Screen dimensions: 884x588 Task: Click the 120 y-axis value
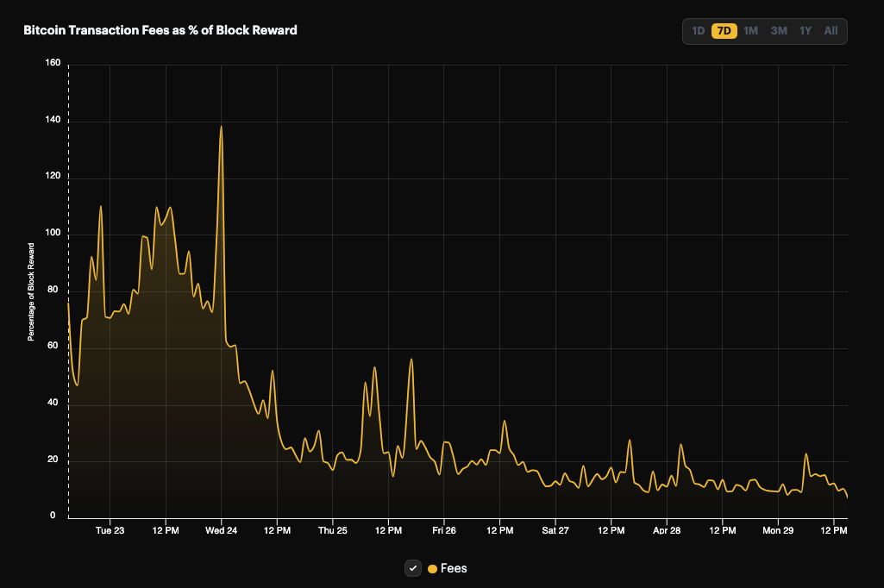pyautogui.click(x=53, y=176)
